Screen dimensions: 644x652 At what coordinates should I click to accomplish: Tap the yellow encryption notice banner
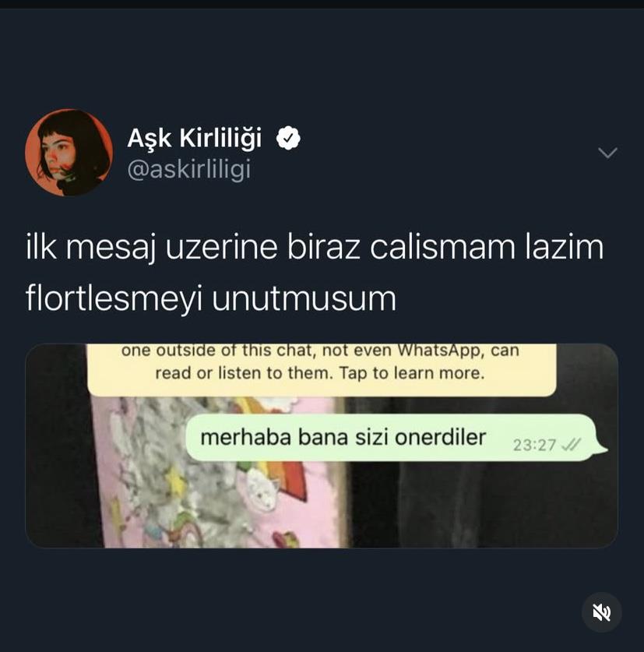tap(322, 370)
